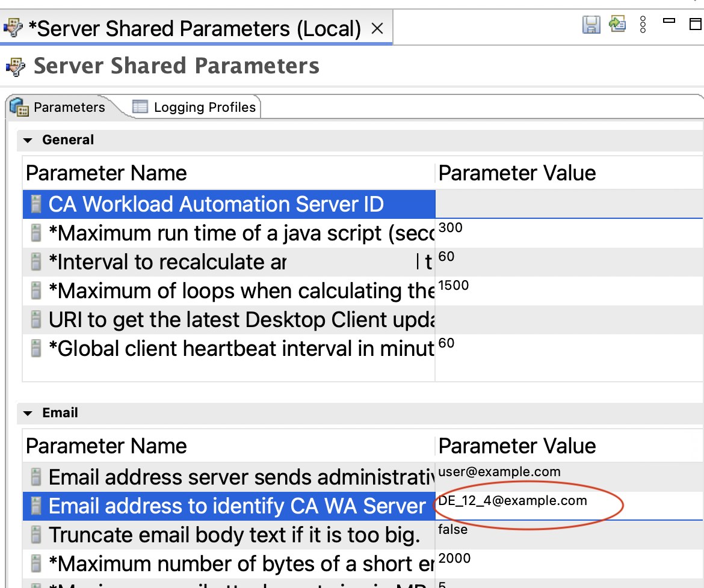
Task: Click the icon beside Maximum number of bytes row
Action: [x=36, y=564]
